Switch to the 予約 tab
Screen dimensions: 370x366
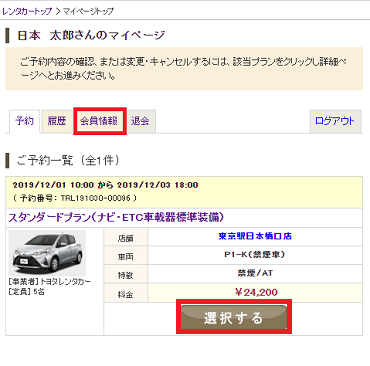[24, 121]
